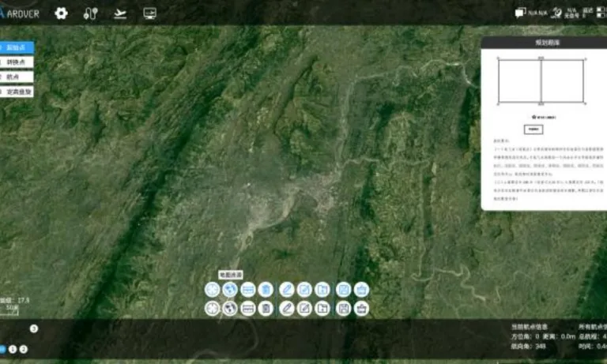Click waypoint marker number 3
Image resolution: width=607 pixels, height=364 pixels.
pyautogui.click(x=34, y=328)
